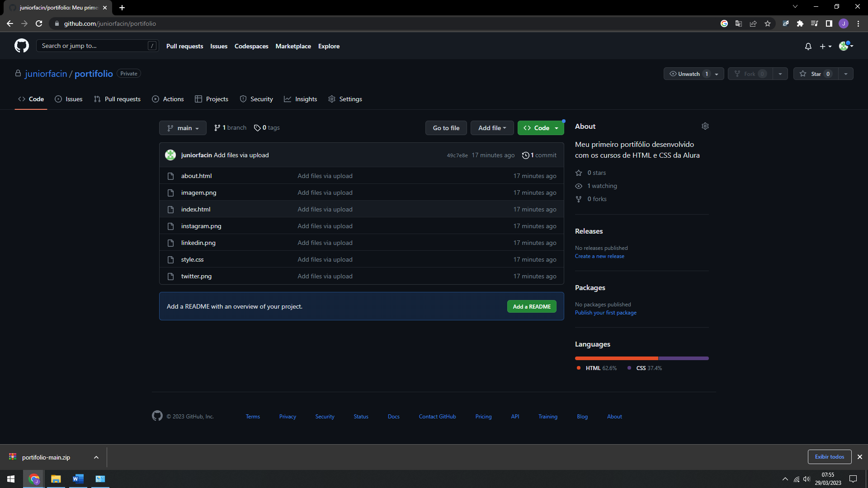Click the Chrome taskbar icon
This screenshot has height=488, width=868.
[x=34, y=479]
